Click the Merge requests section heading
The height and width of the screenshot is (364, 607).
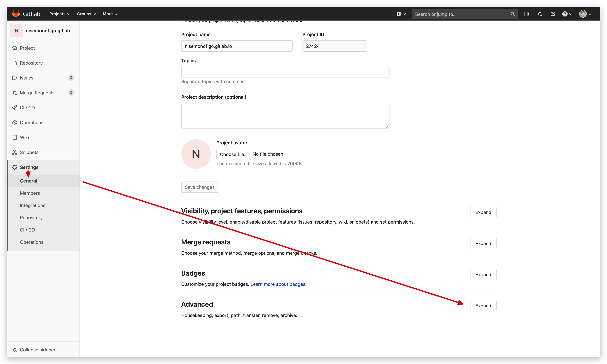pyautogui.click(x=206, y=242)
